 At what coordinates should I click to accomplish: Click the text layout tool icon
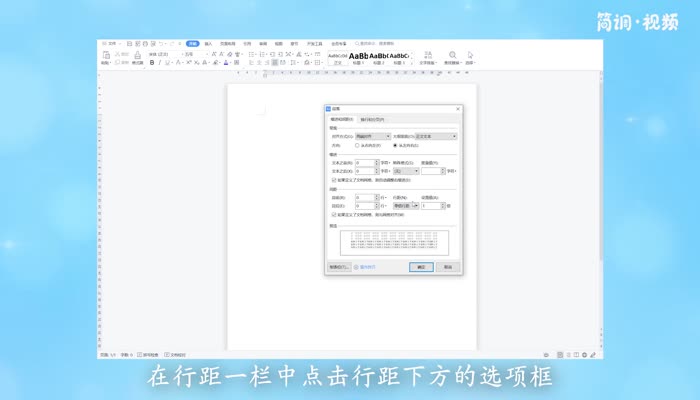427,57
